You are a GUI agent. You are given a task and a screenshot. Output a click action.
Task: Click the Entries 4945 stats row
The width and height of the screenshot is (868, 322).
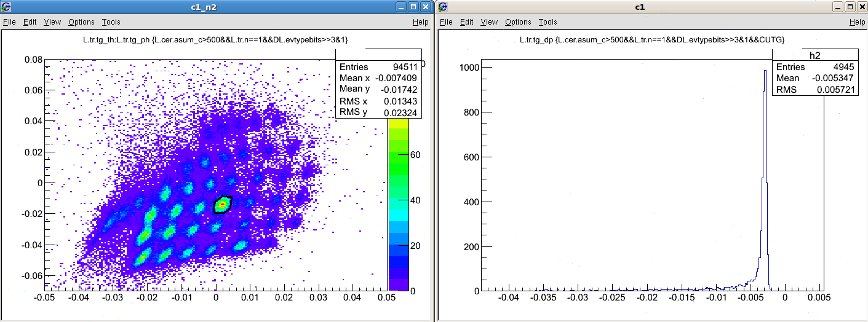point(815,67)
